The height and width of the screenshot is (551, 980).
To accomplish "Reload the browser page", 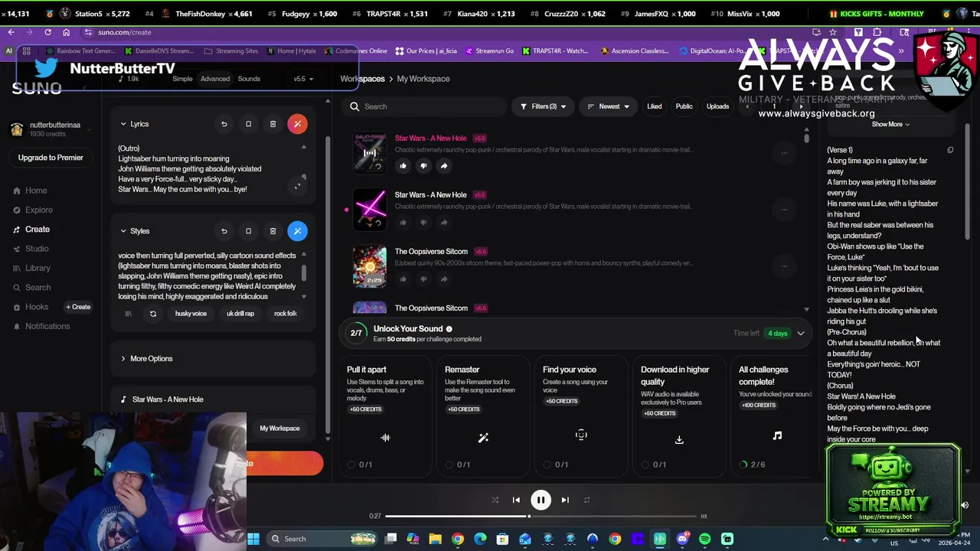I will click(47, 32).
